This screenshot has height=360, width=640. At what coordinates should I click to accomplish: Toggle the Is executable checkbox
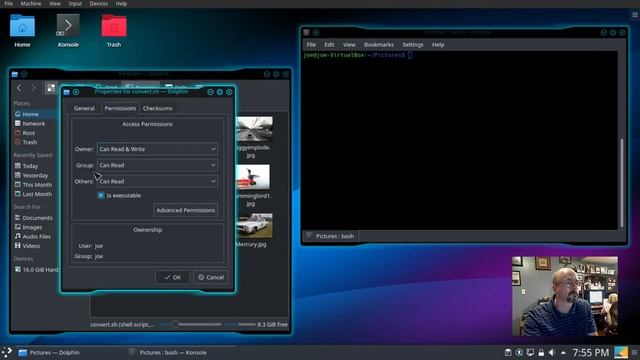tap(101, 196)
